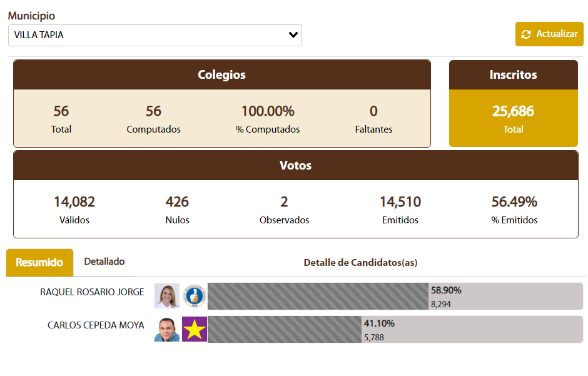Viewport: 588px width, 376px height.
Task: Switch to the Detallado tab
Action: point(104,262)
